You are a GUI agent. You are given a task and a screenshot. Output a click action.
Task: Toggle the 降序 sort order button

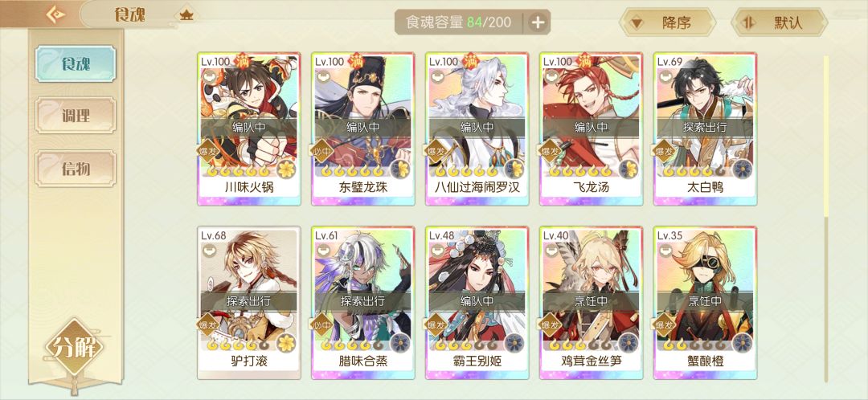[667, 22]
